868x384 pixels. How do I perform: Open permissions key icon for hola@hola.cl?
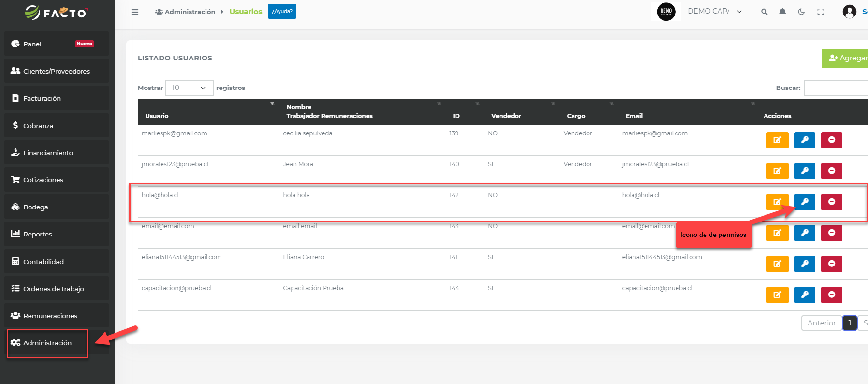pos(805,202)
